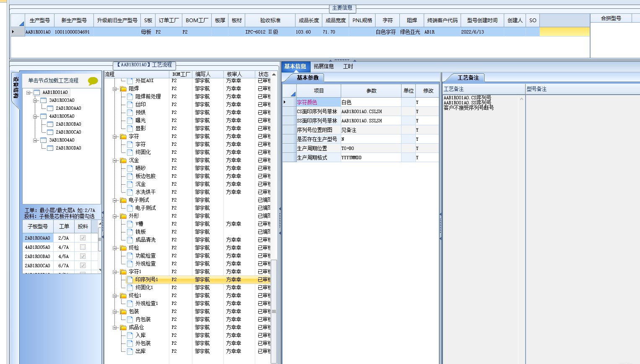Collapse the 4AB1R005A0 tree node
Image resolution: width=640 pixels, height=364 pixels.
pyautogui.click(x=35, y=116)
